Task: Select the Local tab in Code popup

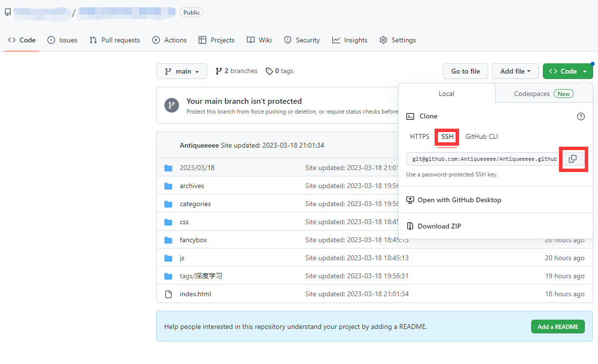Action: point(446,94)
